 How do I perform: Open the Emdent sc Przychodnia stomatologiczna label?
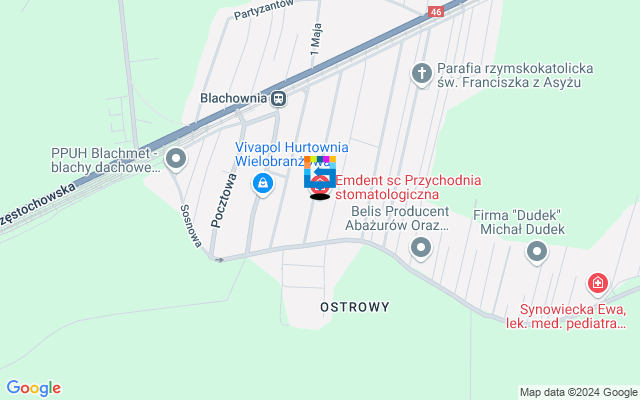tap(408, 187)
